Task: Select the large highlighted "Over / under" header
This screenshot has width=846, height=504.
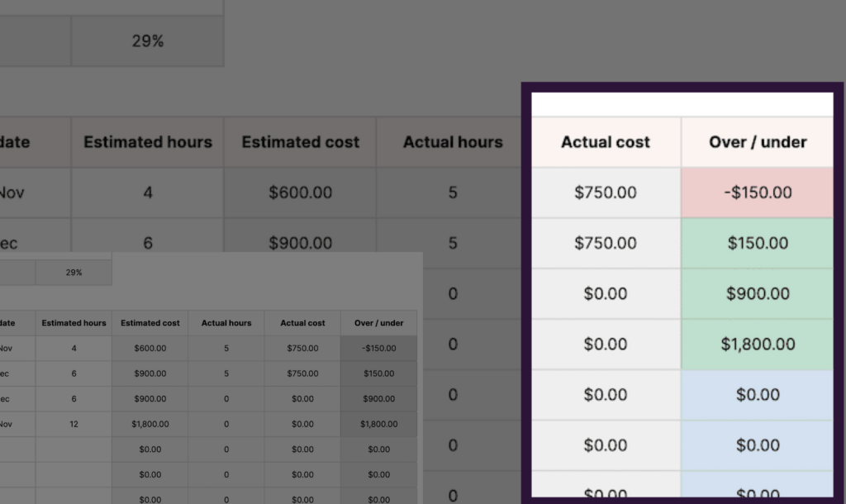Action: pyautogui.click(x=757, y=142)
